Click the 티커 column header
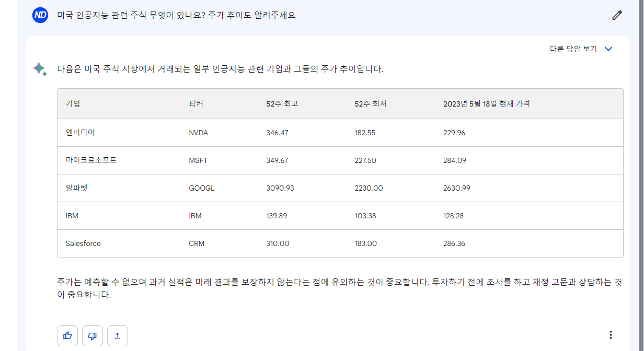This screenshot has height=351, width=644. tap(196, 104)
